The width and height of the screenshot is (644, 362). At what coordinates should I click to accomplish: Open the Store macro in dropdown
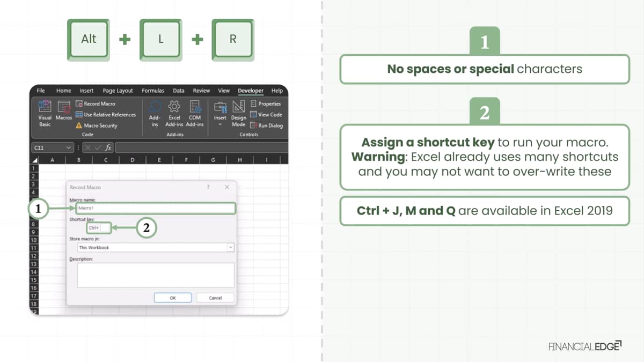(231, 248)
